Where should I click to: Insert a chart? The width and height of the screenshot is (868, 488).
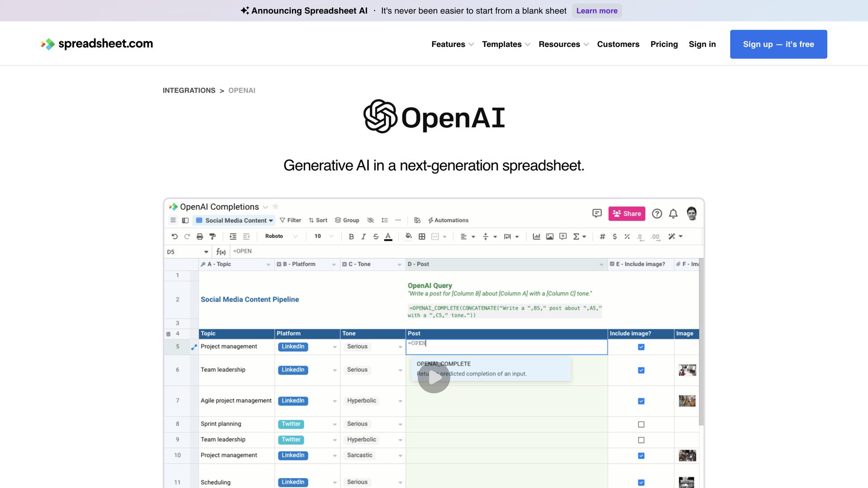tap(537, 236)
